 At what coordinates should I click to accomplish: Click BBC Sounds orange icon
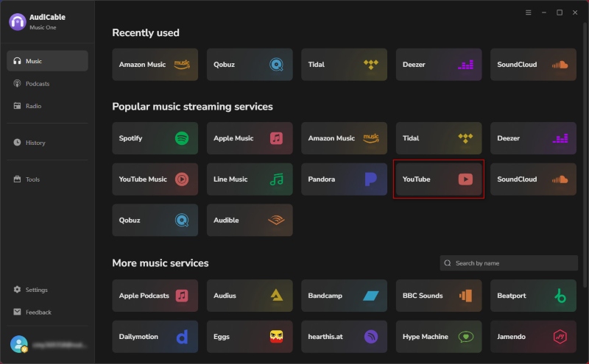(465, 296)
